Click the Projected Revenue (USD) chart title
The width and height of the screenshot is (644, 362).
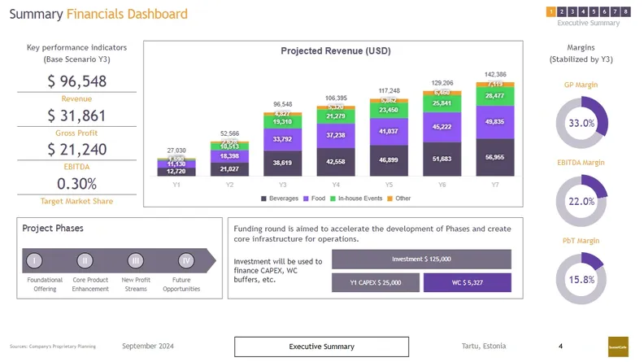[x=336, y=51]
